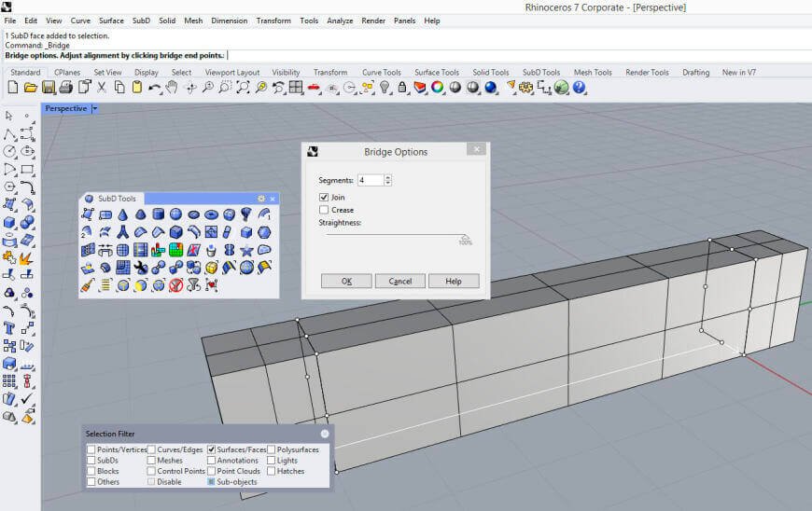Close the Bridge Options dialog
The image size is (812, 511).
pyautogui.click(x=476, y=149)
